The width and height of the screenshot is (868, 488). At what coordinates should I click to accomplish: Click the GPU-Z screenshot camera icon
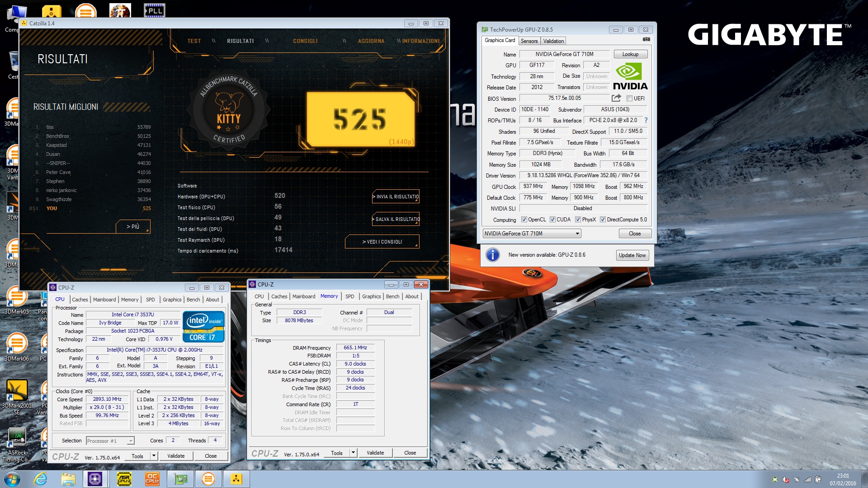(x=646, y=40)
